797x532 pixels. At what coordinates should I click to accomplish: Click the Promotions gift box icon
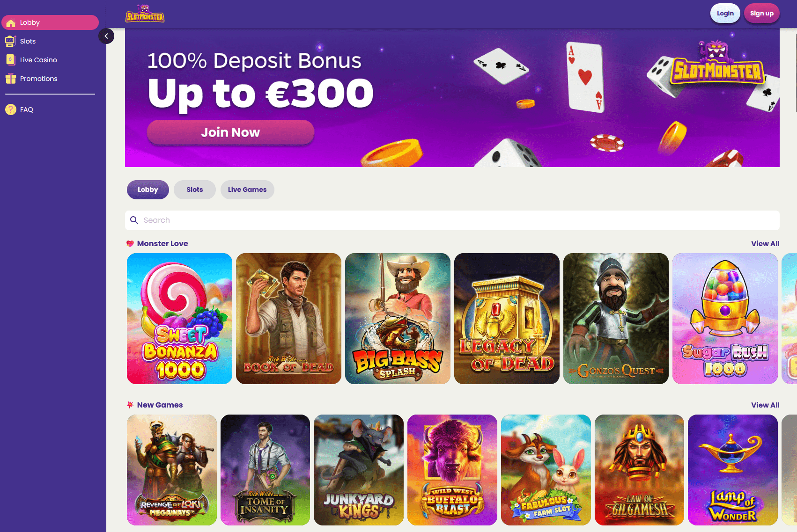(x=11, y=79)
